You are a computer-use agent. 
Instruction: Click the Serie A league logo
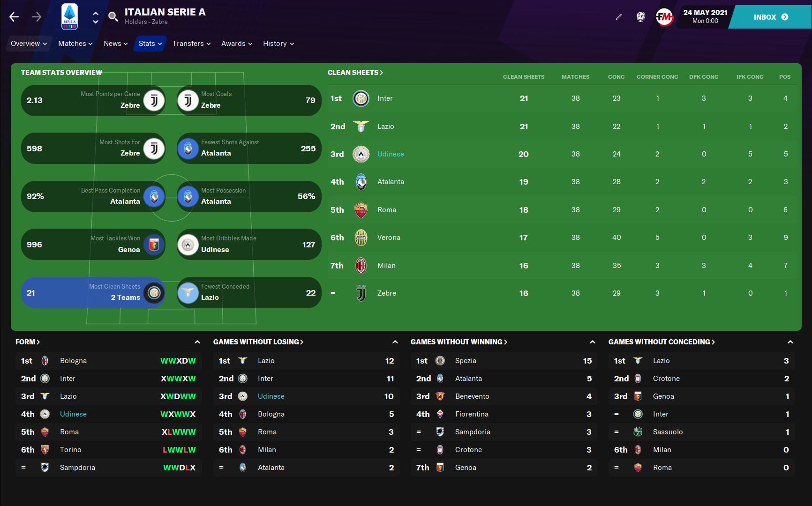pyautogui.click(x=69, y=17)
